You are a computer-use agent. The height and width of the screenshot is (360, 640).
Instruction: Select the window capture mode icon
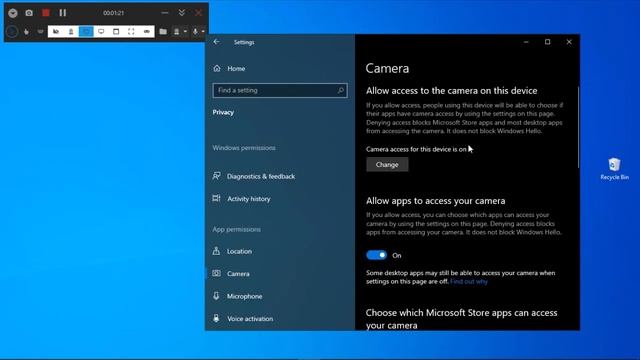116,31
